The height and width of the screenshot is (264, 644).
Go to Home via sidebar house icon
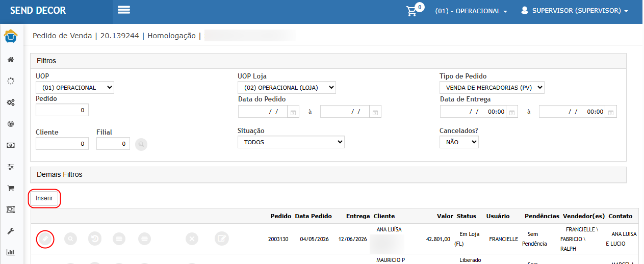point(10,60)
